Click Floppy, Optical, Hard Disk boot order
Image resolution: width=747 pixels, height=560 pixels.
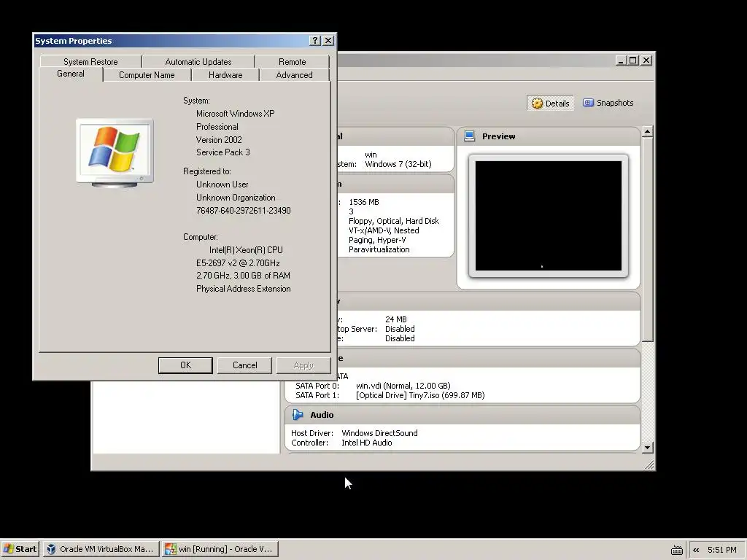click(394, 221)
